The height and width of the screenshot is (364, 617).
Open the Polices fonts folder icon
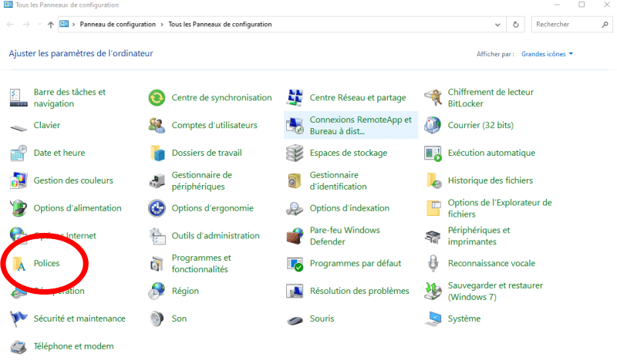pyautogui.click(x=19, y=264)
